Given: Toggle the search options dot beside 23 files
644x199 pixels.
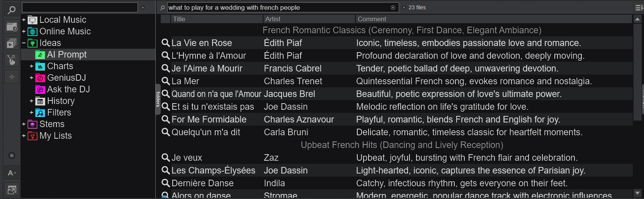Looking at the screenshot, I should [x=404, y=8].
